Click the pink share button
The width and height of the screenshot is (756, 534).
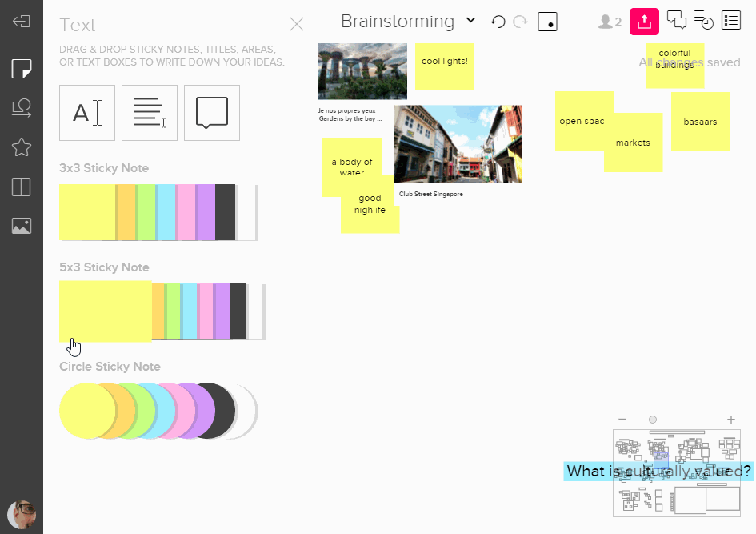coord(644,22)
